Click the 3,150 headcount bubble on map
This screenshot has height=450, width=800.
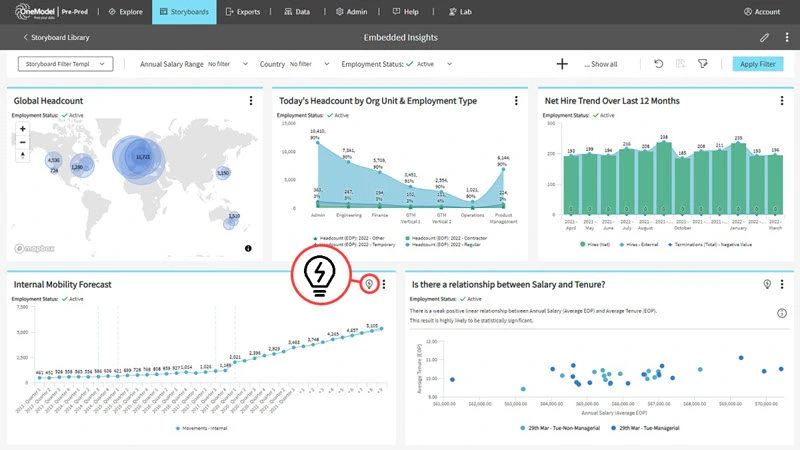pos(223,173)
